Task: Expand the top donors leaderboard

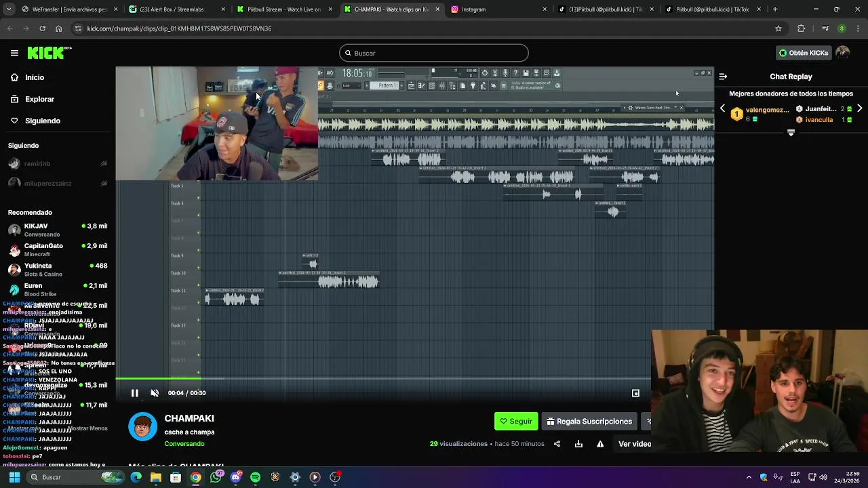Action: [x=791, y=133]
